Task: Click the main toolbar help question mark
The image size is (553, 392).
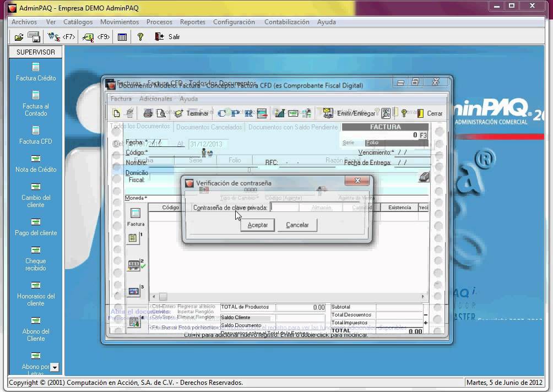Action: [x=140, y=37]
